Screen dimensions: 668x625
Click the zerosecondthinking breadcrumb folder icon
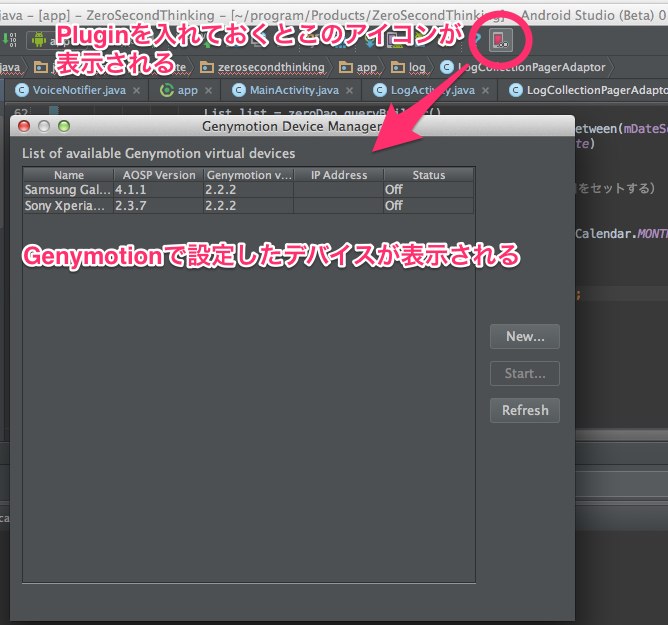(207, 67)
